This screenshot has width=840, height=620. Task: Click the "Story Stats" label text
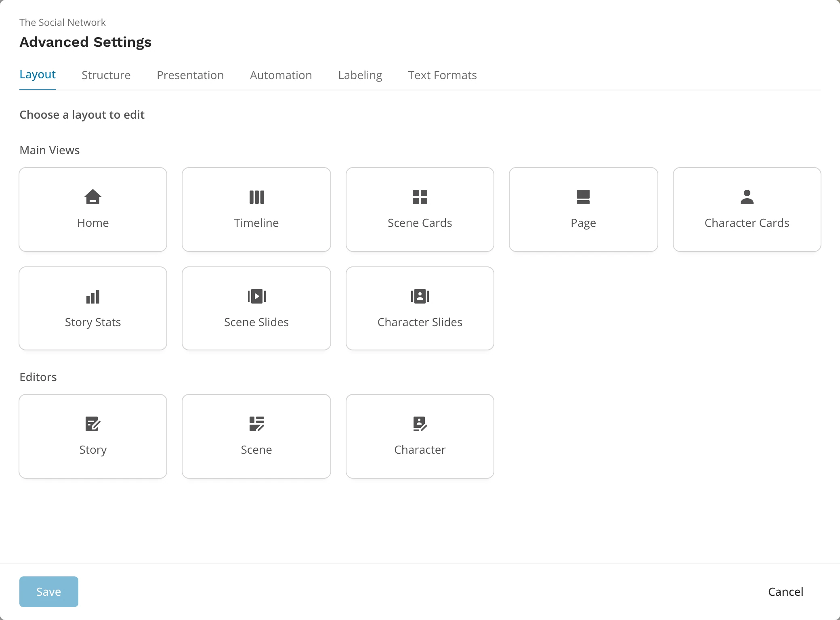click(93, 323)
